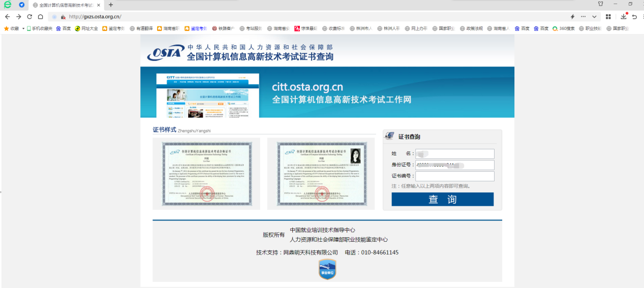The image size is (644, 288).
Task: Open the 网址大全 bookmark
Action: click(x=86, y=28)
